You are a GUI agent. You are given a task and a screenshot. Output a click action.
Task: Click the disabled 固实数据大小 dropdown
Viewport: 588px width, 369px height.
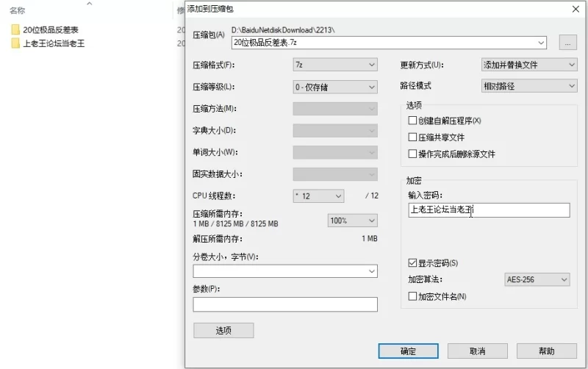335,174
